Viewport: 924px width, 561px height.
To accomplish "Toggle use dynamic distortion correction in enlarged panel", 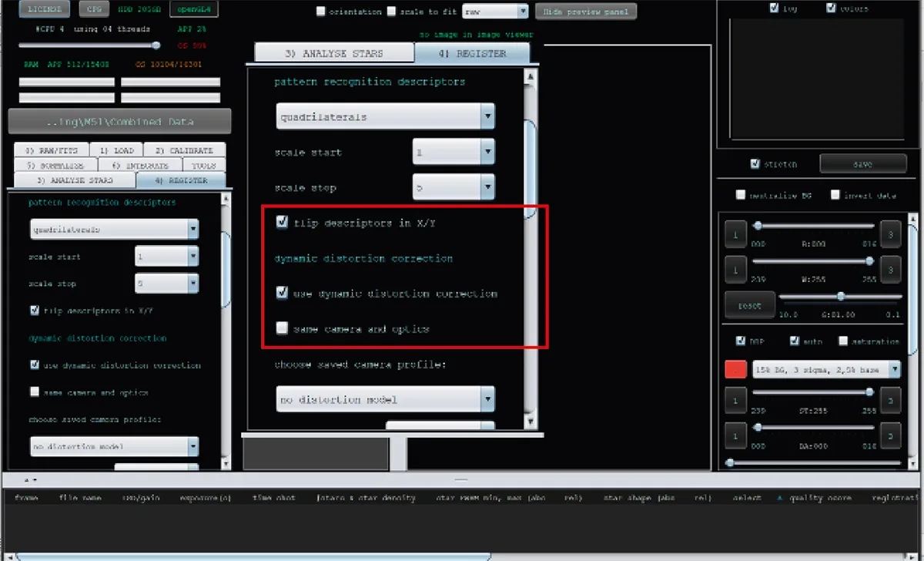I will pos(282,293).
